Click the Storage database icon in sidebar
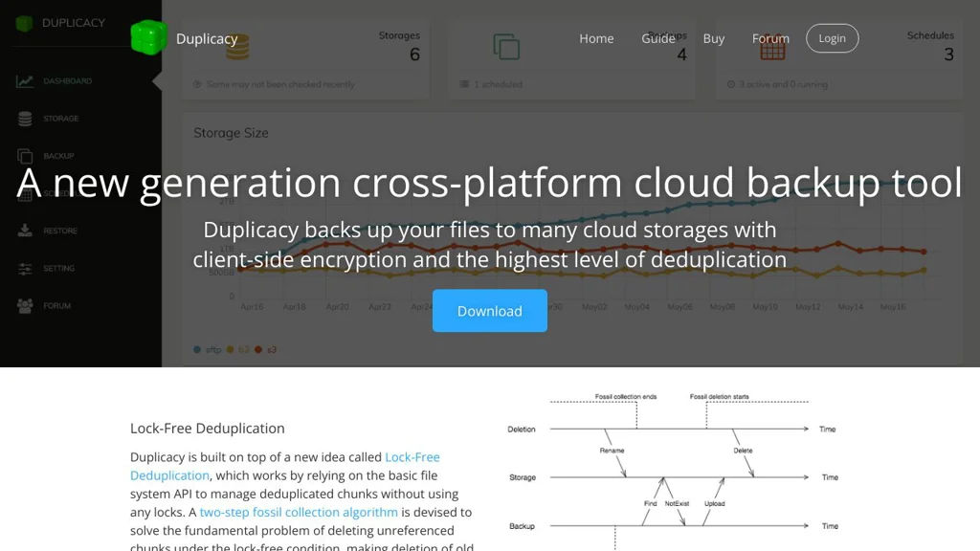 pos(25,119)
